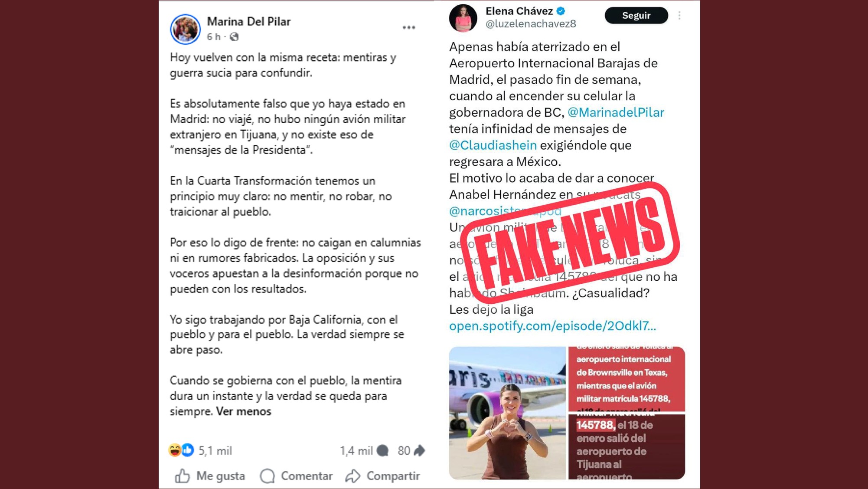View the laughing and like reaction icons
The width and height of the screenshot is (868, 489).
coord(181,450)
